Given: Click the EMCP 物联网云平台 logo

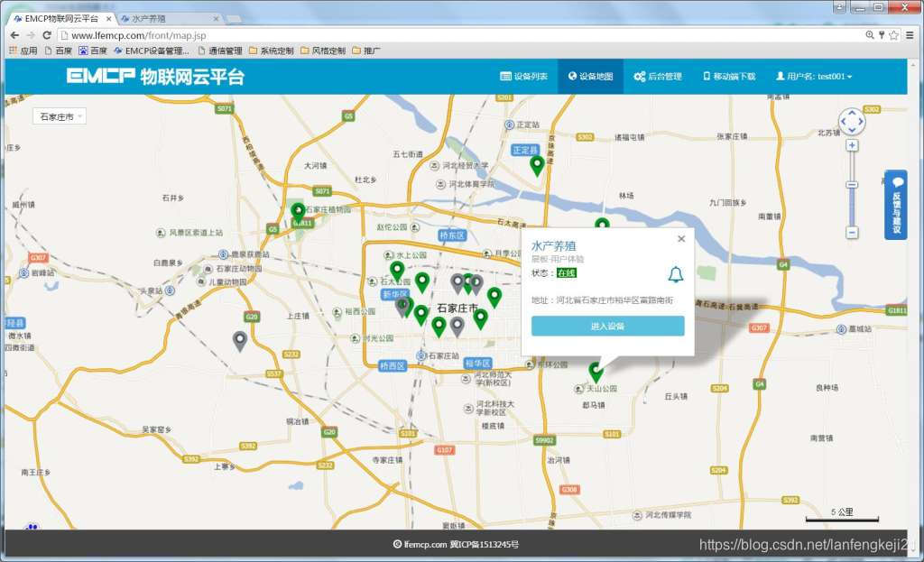Looking at the screenshot, I should click(155, 77).
